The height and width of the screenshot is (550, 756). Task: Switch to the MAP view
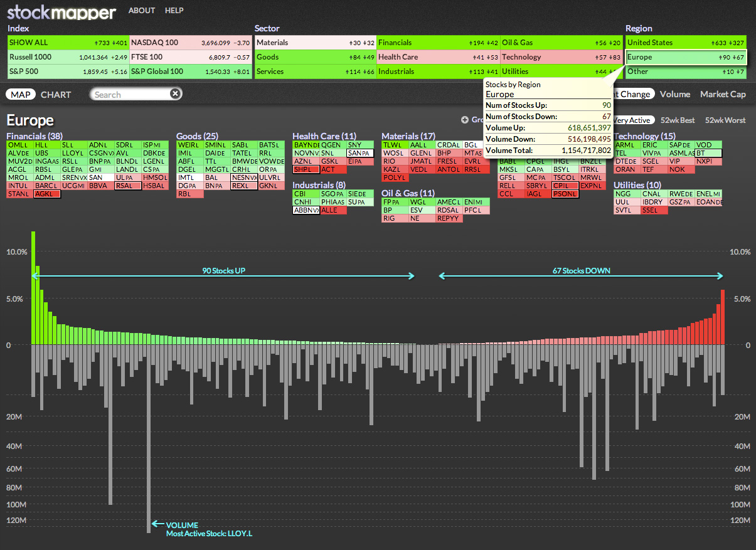pyautogui.click(x=21, y=95)
